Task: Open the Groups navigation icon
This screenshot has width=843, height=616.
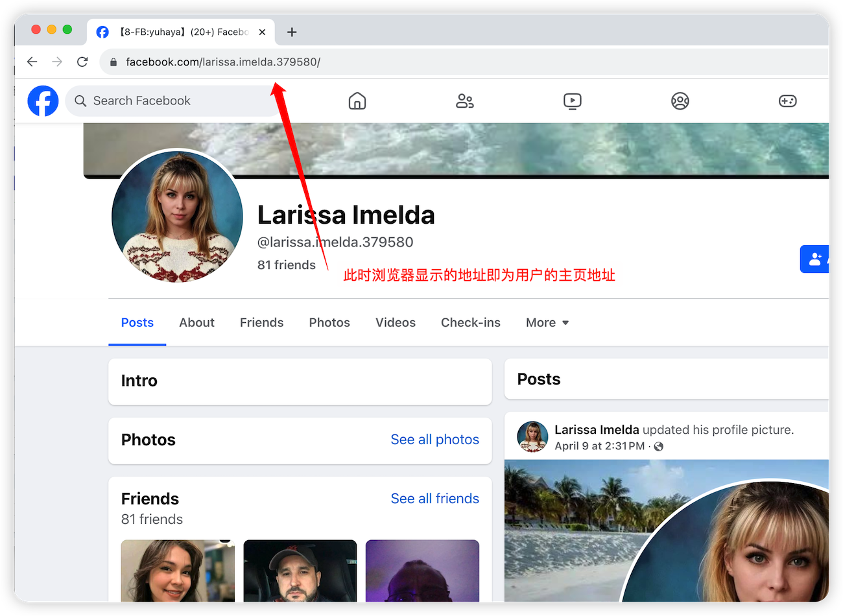Action: click(680, 101)
